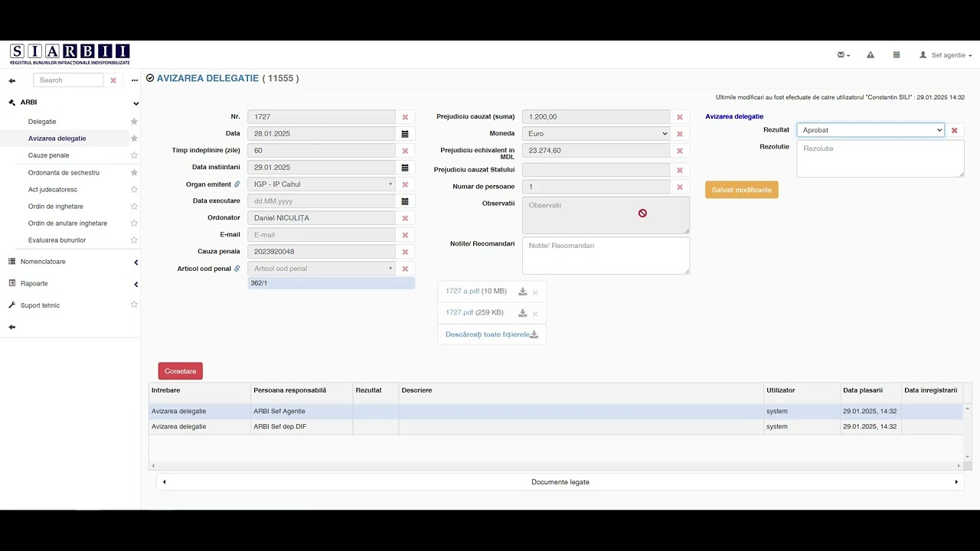
Task: Click into the Notite/ Recomandari textarea
Action: point(606,256)
